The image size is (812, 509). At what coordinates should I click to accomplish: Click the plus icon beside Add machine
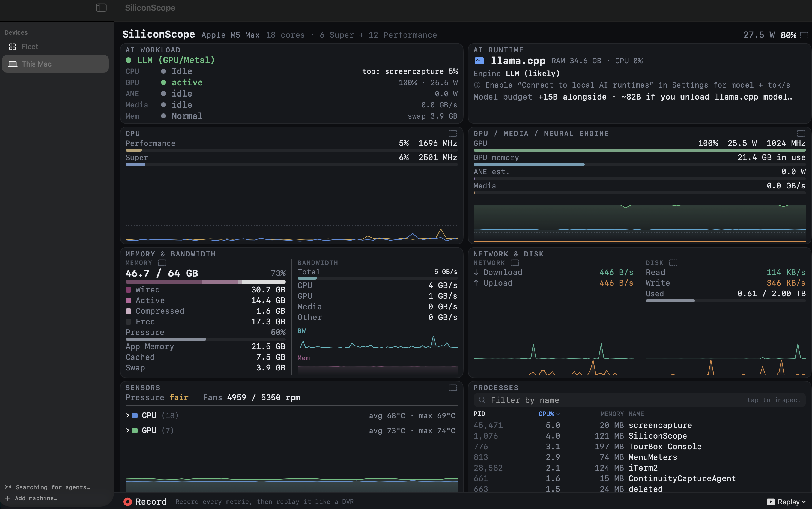(7, 498)
